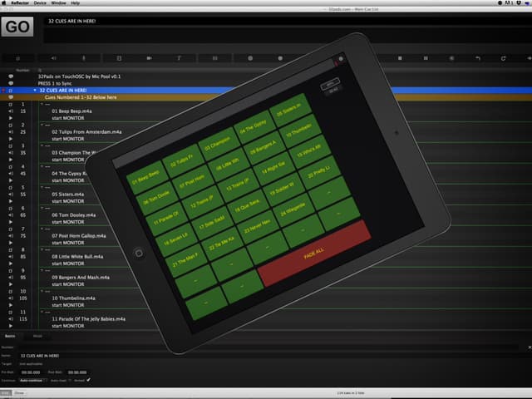Image resolution: width=532 pixels, height=399 pixels.
Task: Click the large GO button
Action: [x=17, y=27]
